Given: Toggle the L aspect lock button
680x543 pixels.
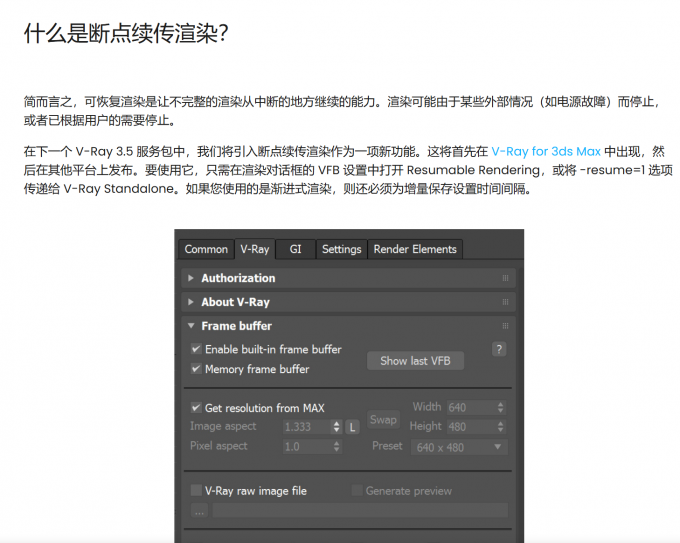Looking at the screenshot, I should [x=353, y=427].
